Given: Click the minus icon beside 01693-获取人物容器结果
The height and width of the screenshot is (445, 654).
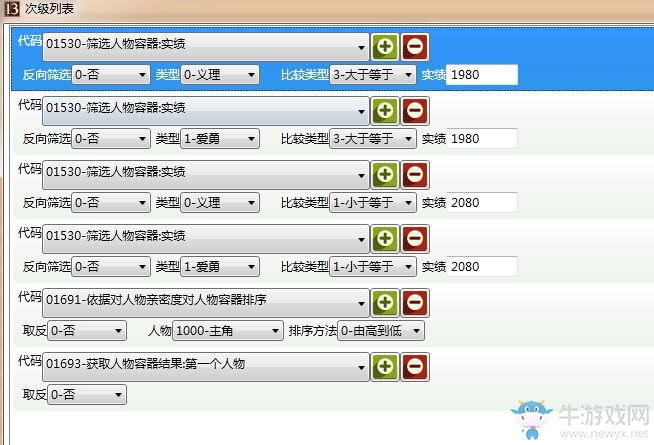Looking at the screenshot, I should tap(415, 367).
